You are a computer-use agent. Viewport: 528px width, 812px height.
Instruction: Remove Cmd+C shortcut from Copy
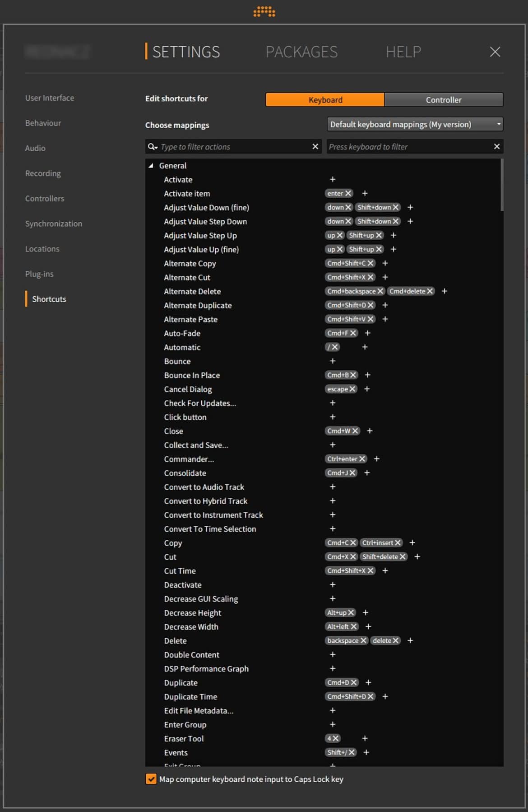click(353, 543)
